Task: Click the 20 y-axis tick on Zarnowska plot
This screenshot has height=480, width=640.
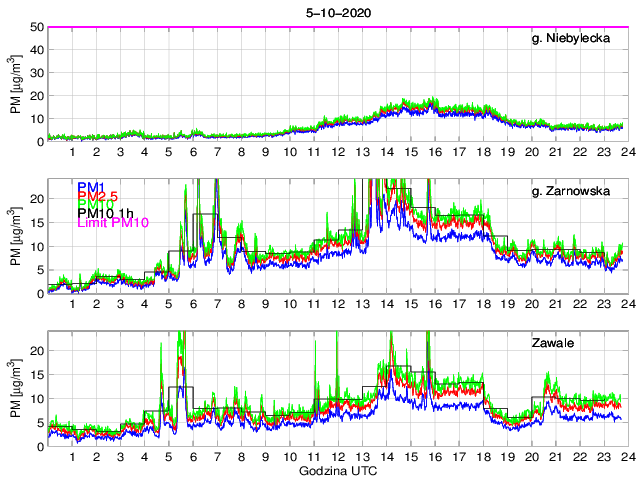Action: coord(38,198)
